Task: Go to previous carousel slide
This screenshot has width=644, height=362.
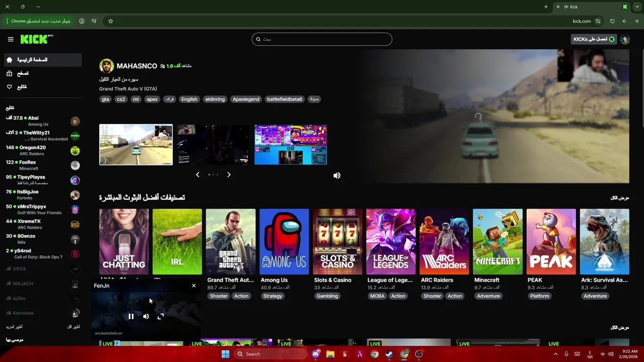Action: tap(197, 174)
